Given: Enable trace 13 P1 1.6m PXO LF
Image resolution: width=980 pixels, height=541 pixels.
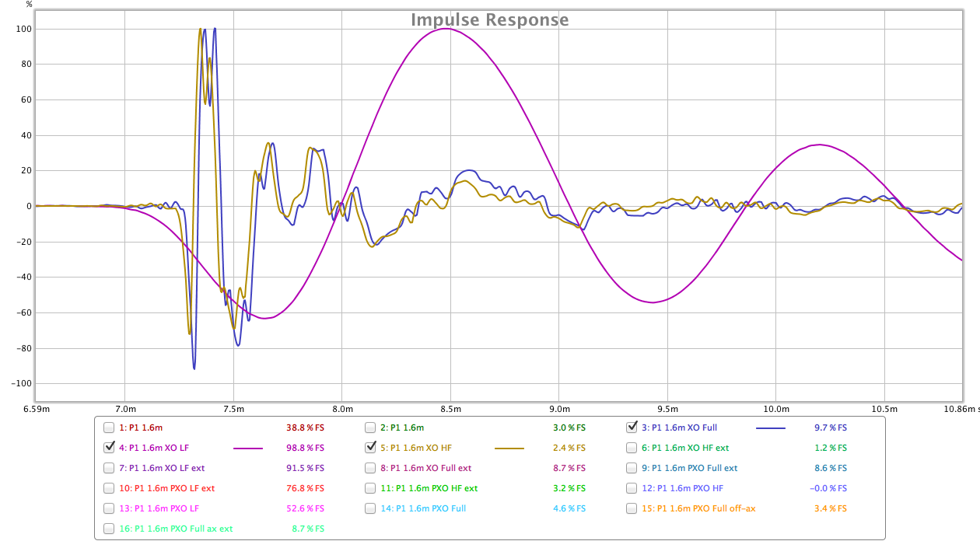Looking at the screenshot, I should click(x=109, y=508).
